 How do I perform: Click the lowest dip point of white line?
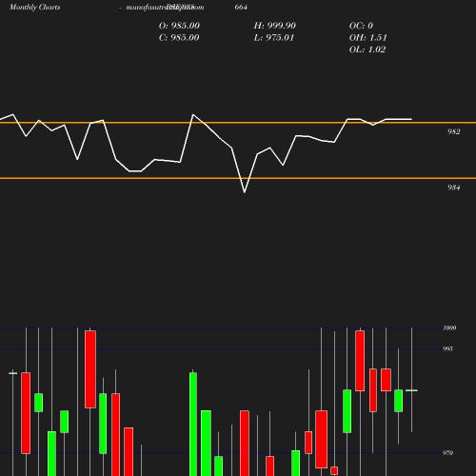point(245,192)
